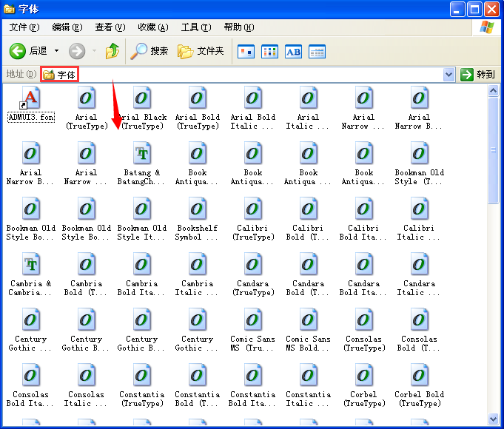
Task: Select the Candara Bold Ita... font
Action: coord(363,275)
